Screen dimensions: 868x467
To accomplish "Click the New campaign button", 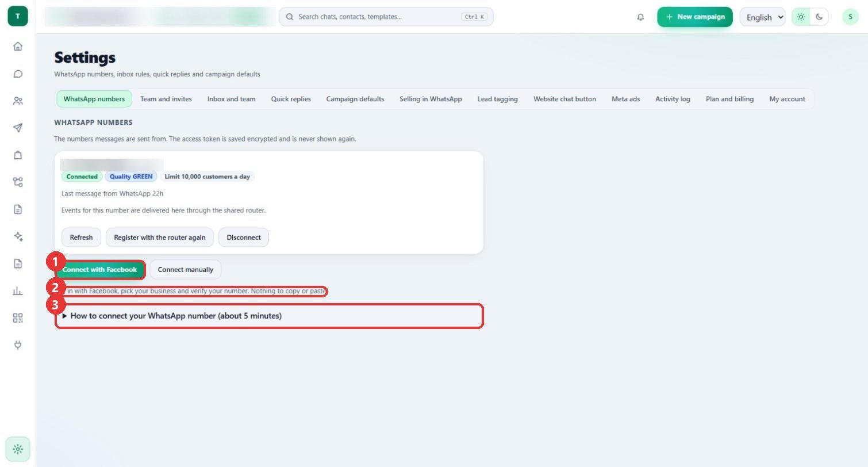I will point(695,17).
